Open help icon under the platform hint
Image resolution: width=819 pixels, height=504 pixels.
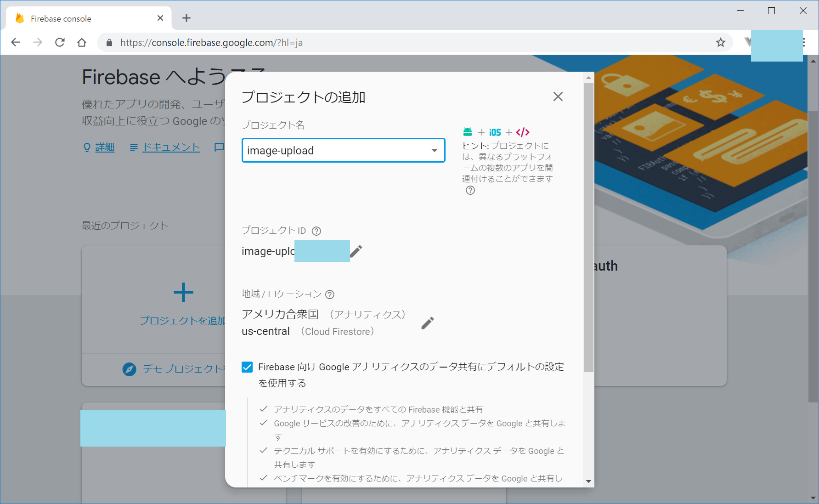(x=470, y=191)
